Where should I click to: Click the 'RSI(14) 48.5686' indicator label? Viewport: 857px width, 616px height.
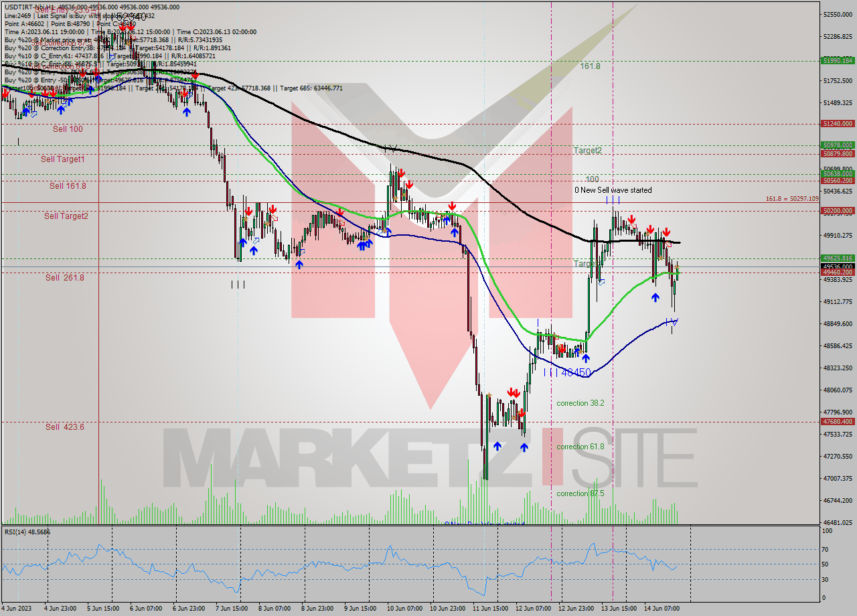pyautogui.click(x=27, y=532)
